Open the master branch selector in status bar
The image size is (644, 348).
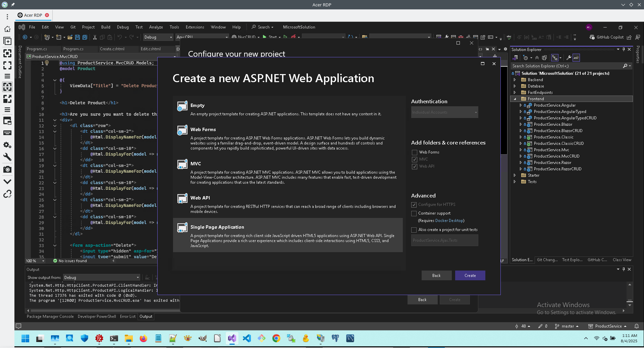[567, 326]
